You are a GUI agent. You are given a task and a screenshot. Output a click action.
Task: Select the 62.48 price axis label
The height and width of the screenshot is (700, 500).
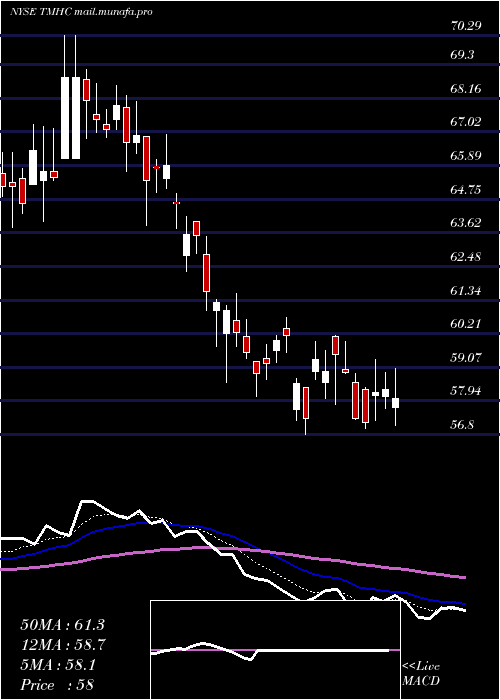pos(466,257)
